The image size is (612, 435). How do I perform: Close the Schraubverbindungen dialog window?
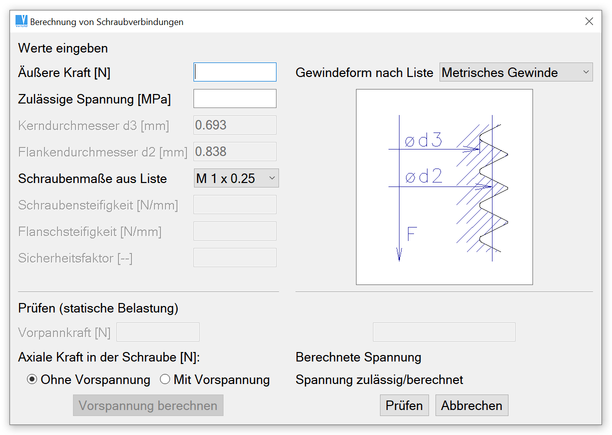(588, 21)
